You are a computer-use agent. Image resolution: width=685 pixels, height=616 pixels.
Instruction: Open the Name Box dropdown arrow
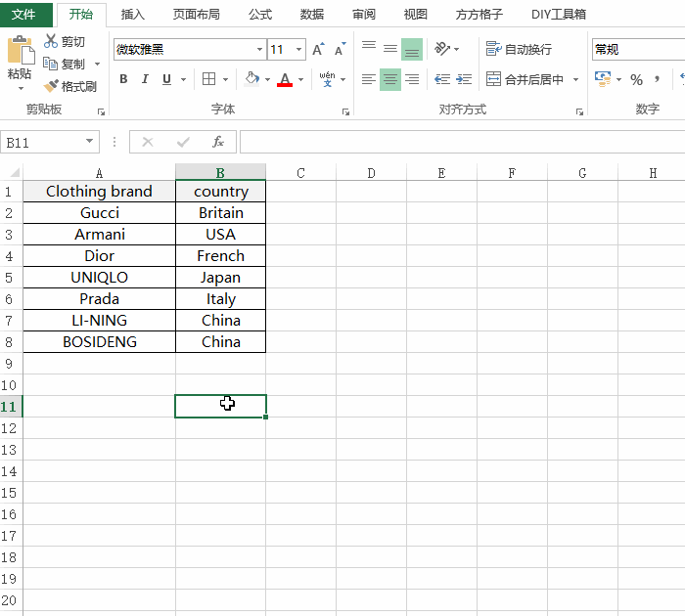click(x=89, y=142)
